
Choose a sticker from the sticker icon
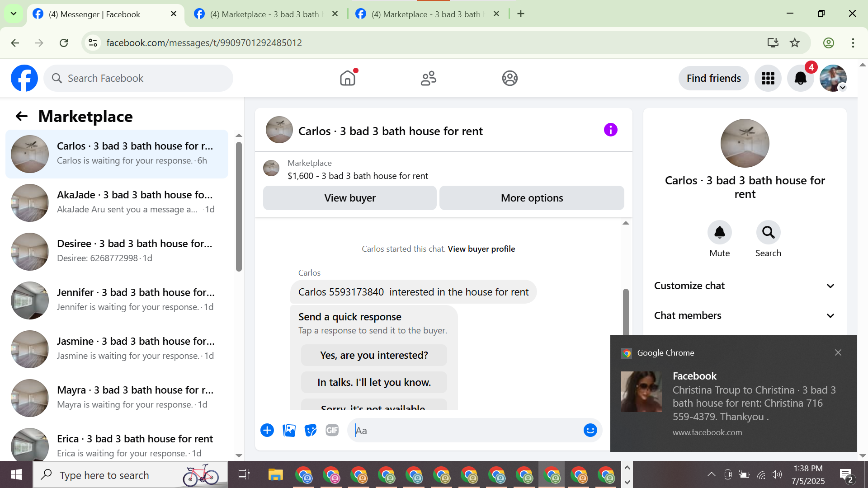[311, 430]
